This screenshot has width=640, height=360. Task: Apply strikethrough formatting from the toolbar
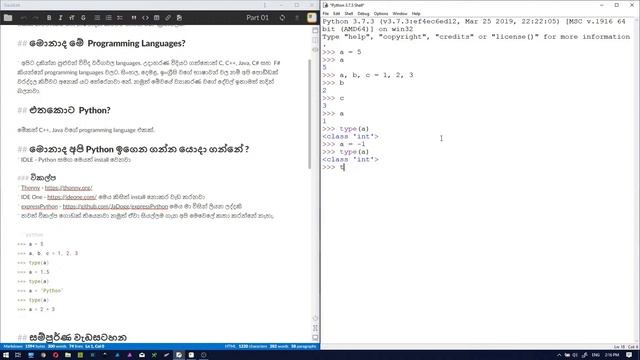[83, 18]
